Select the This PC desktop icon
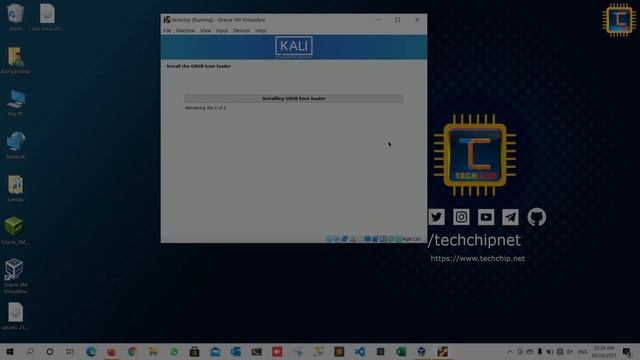This screenshot has width=640, height=360. pos(16,103)
